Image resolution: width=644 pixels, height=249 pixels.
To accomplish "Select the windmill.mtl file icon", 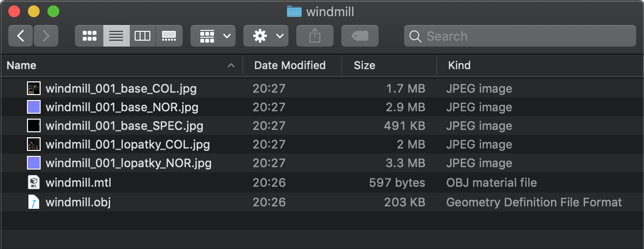I will [33, 183].
